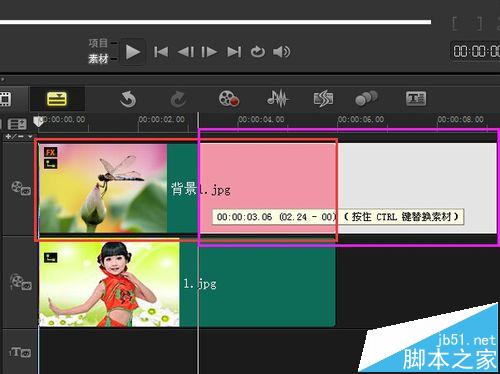Jump to the start with Home button
500x374 pixels.
[x=161, y=52]
